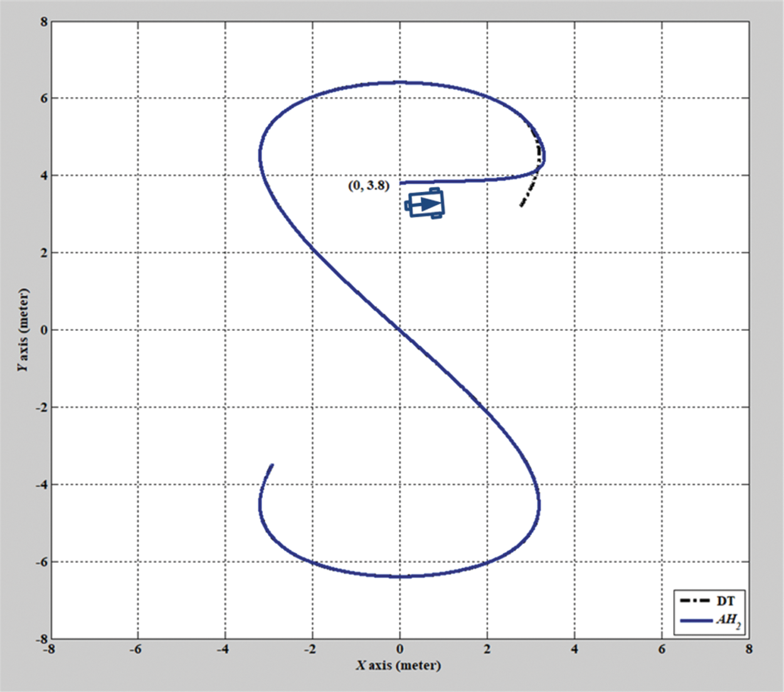Click the Y-axis tick label -4
Screen dimensions: 784x692
(41, 485)
